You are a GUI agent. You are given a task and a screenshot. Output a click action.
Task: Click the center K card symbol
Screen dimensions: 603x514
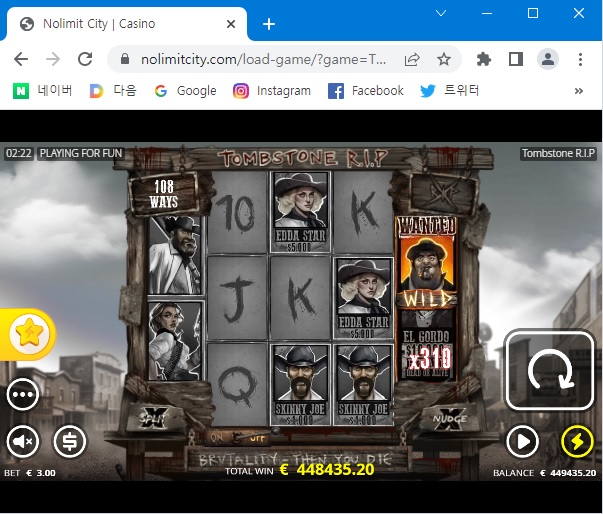pyautogui.click(x=300, y=298)
